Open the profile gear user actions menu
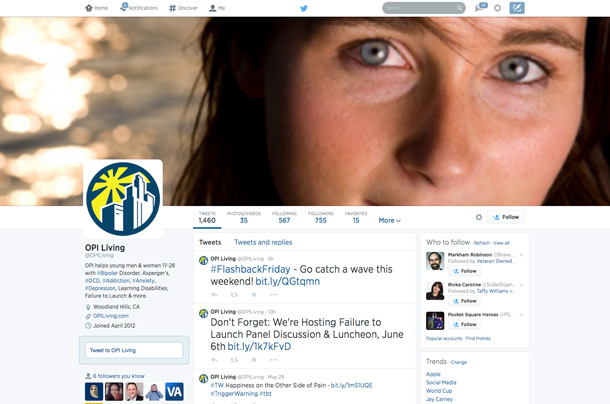610x404 pixels. [478, 217]
